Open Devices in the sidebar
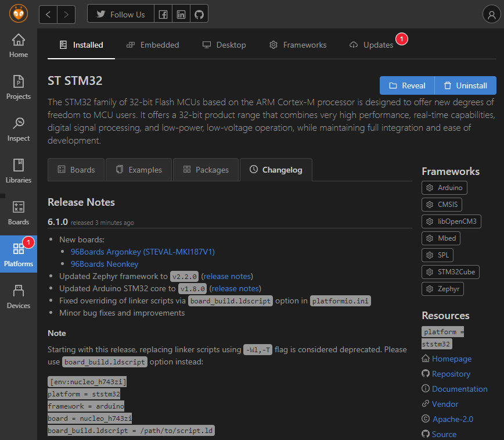 coord(19,297)
